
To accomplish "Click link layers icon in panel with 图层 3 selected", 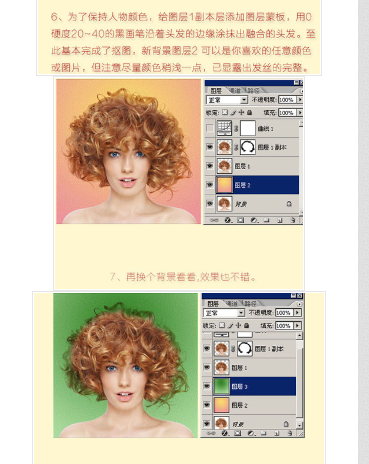I will (x=211, y=433).
